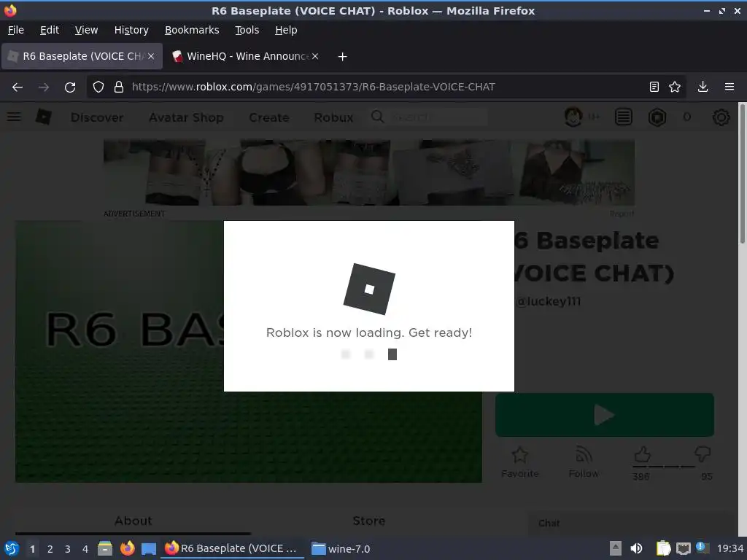Switch to the Store tab

pyautogui.click(x=368, y=521)
